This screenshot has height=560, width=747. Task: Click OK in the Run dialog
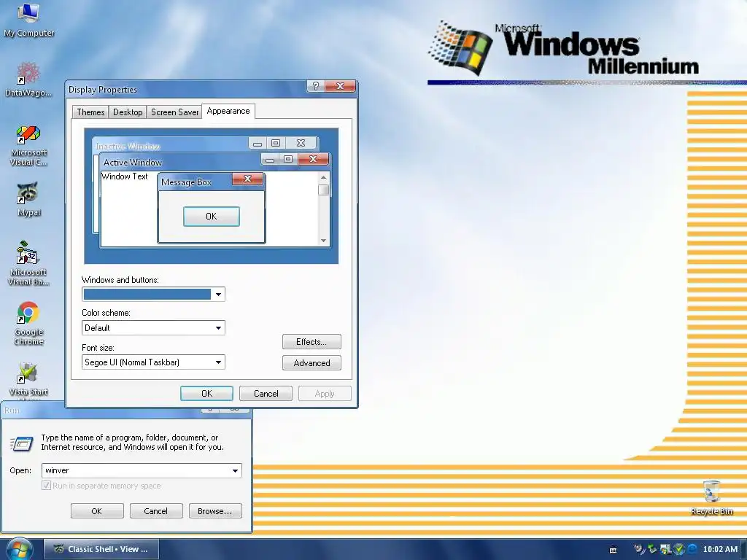[x=97, y=511]
